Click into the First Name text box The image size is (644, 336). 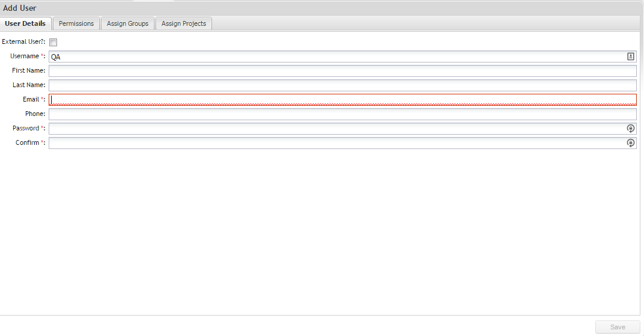(342, 71)
